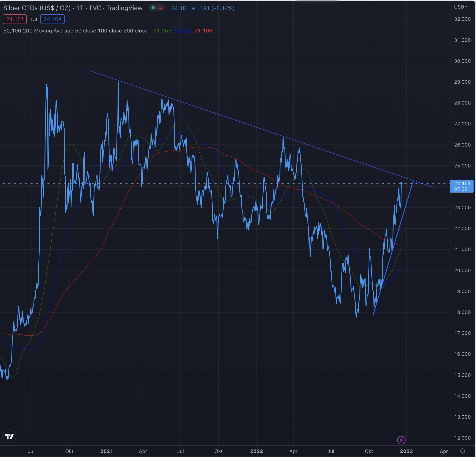Click the blue 20.220 MA value
Screen dimensions: 476x457
183,31
